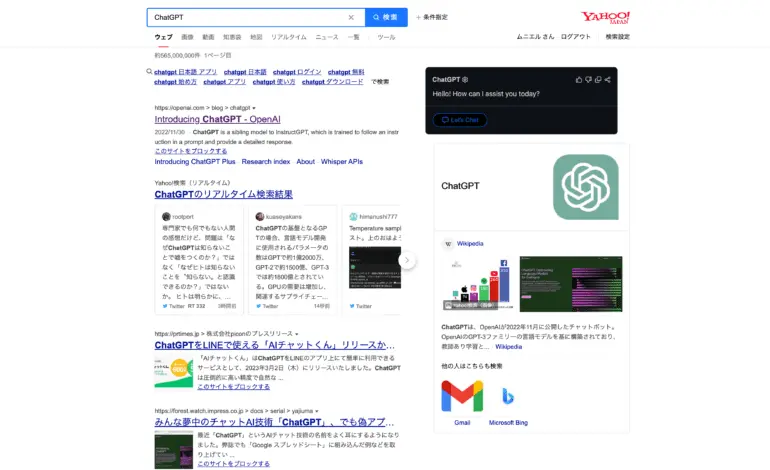Open 検索設定 search settings
This screenshot has width=770, height=470.
(617, 36)
